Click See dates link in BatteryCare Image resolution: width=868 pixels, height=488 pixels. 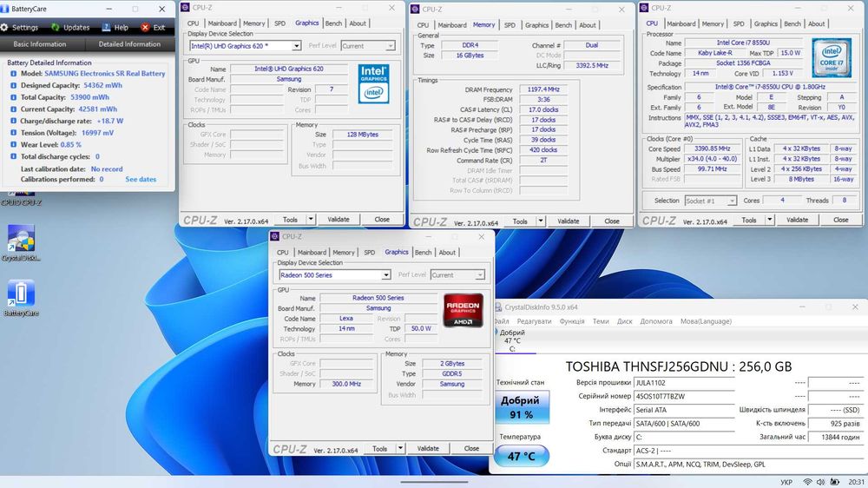141,180
